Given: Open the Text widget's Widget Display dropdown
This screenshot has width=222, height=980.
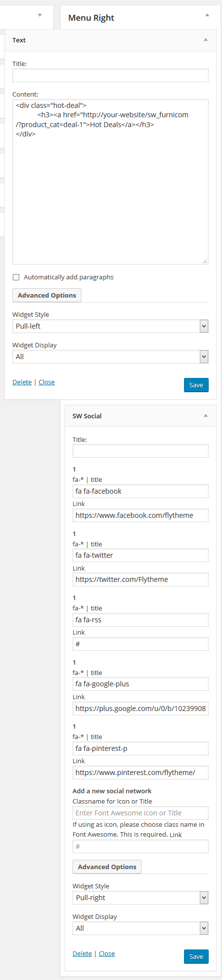Looking at the screenshot, I should point(111,357).
